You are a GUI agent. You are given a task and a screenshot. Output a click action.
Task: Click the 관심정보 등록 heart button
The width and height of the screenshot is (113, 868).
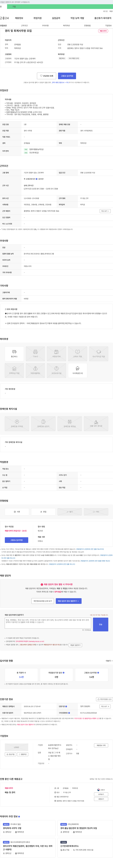46,76
